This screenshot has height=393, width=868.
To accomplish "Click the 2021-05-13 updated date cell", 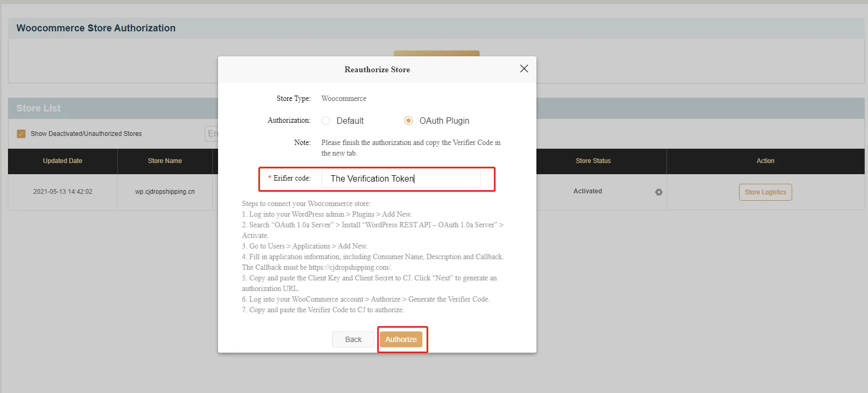I will coord(63,192).
